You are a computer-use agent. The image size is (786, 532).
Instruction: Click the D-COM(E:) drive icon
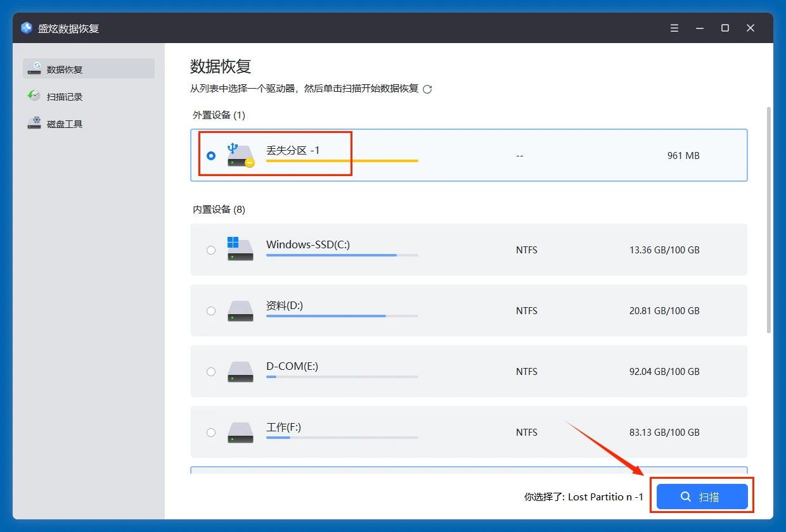point(240,371)
